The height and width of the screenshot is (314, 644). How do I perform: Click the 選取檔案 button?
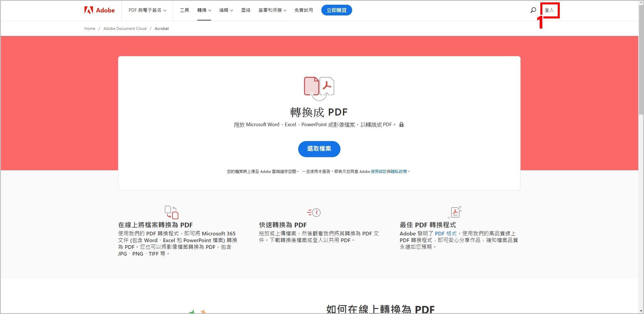click(319, 149)
